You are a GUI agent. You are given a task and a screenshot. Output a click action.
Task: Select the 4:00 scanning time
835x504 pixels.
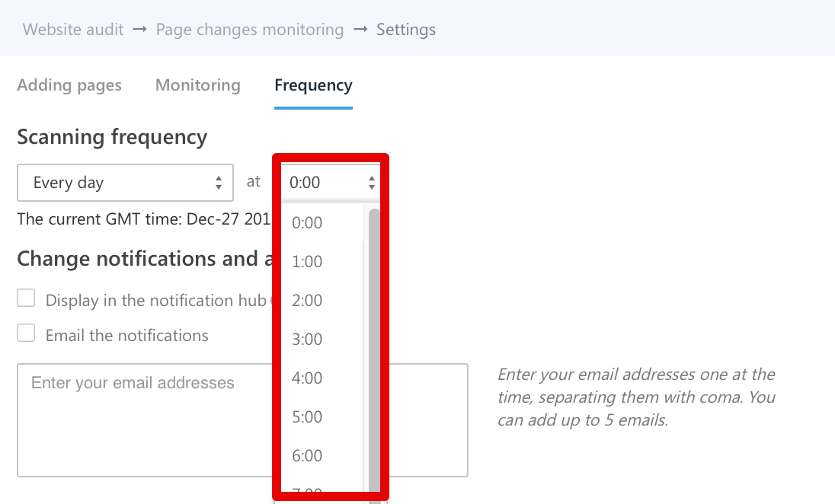[x=308, y=378]
